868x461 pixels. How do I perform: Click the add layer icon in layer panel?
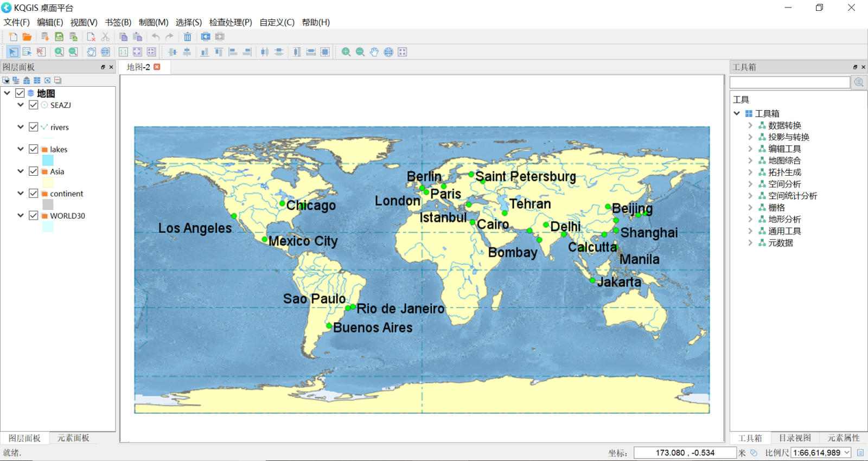point(6,80)
